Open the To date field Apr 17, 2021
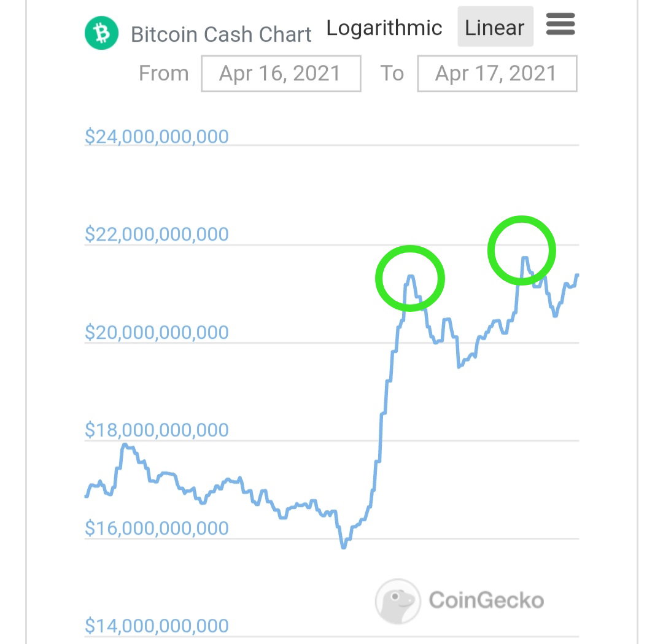Image resolution: width=663 pixels, height=644 pixels. [497, 73]
